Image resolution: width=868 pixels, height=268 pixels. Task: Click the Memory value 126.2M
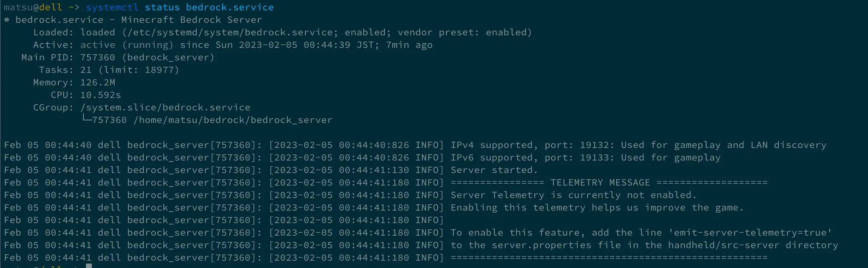(x=97, y=82)
